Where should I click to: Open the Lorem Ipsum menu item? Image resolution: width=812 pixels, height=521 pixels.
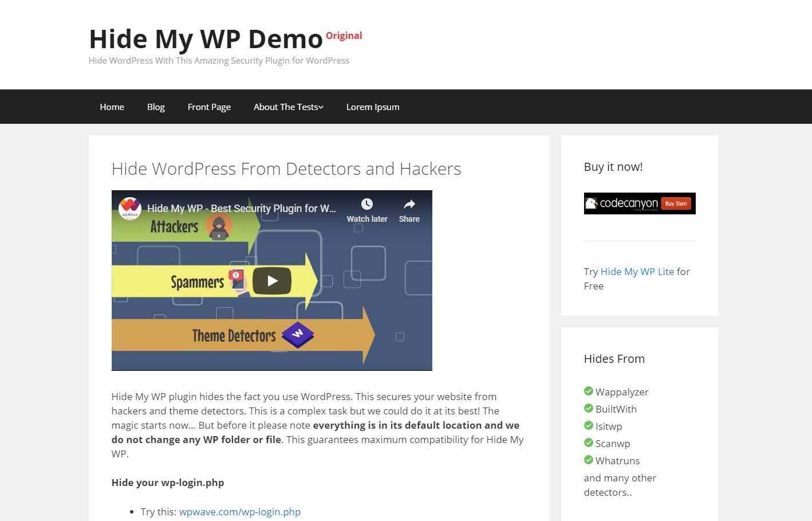click(373, 107)
